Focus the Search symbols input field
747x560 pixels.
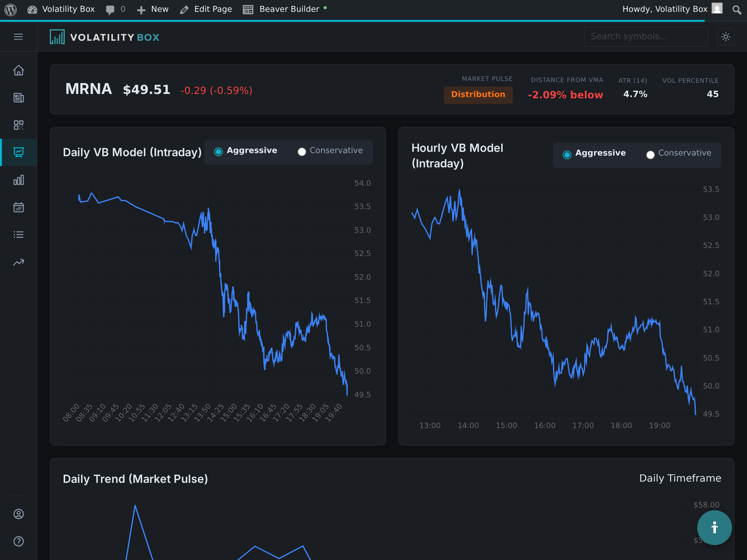tap(646, 36)
